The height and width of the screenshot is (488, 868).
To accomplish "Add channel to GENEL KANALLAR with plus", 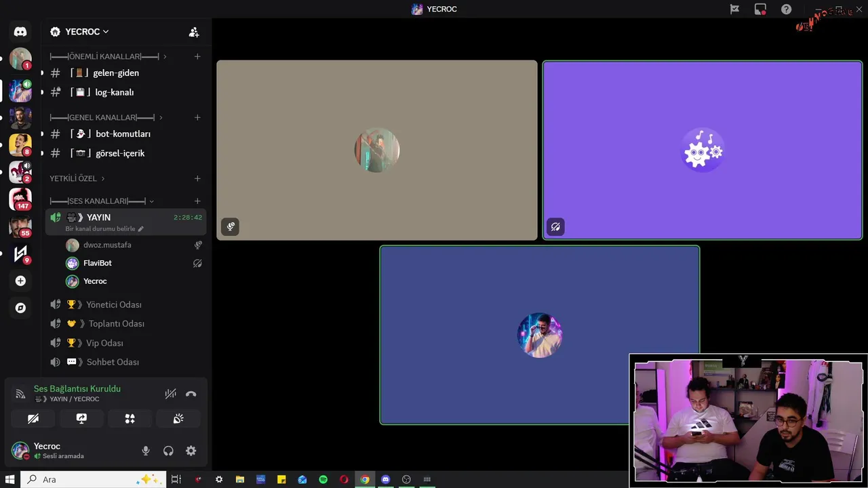I will click(197, 117).
